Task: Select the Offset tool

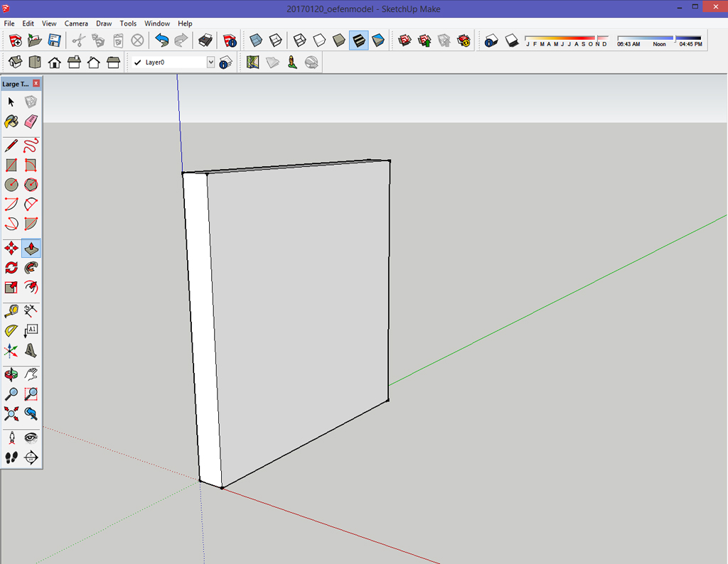Action: coord(31,287)
